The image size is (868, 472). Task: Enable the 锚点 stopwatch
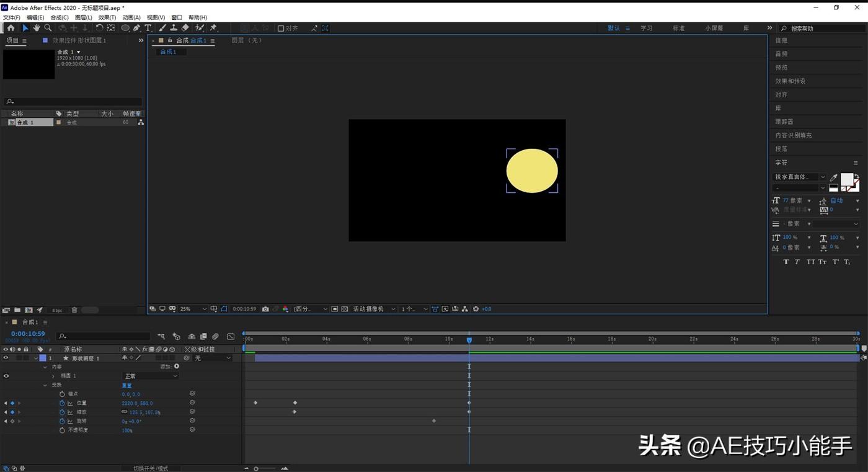click(x=62, y=394)
